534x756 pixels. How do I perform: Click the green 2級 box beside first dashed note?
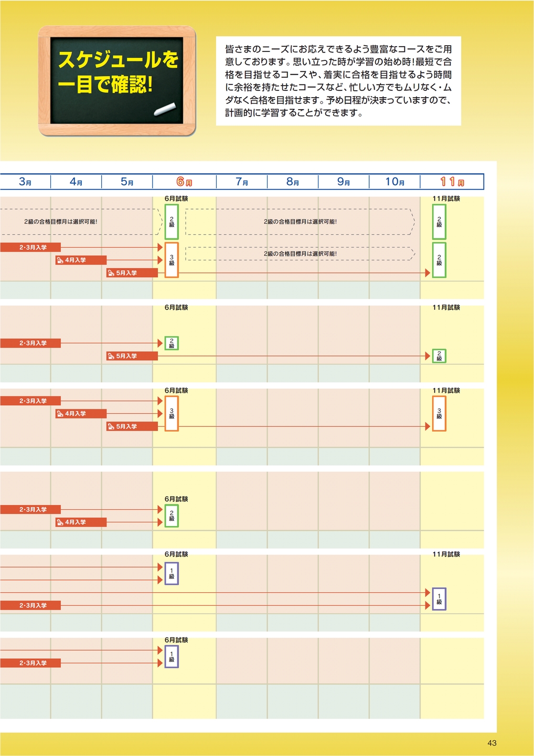pyautogui.click(x=172, y=222)
